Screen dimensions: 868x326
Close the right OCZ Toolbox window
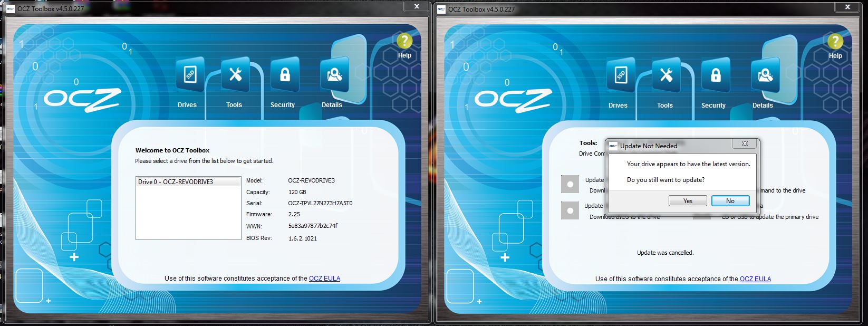pyautogui.click(x=847, y=7)
